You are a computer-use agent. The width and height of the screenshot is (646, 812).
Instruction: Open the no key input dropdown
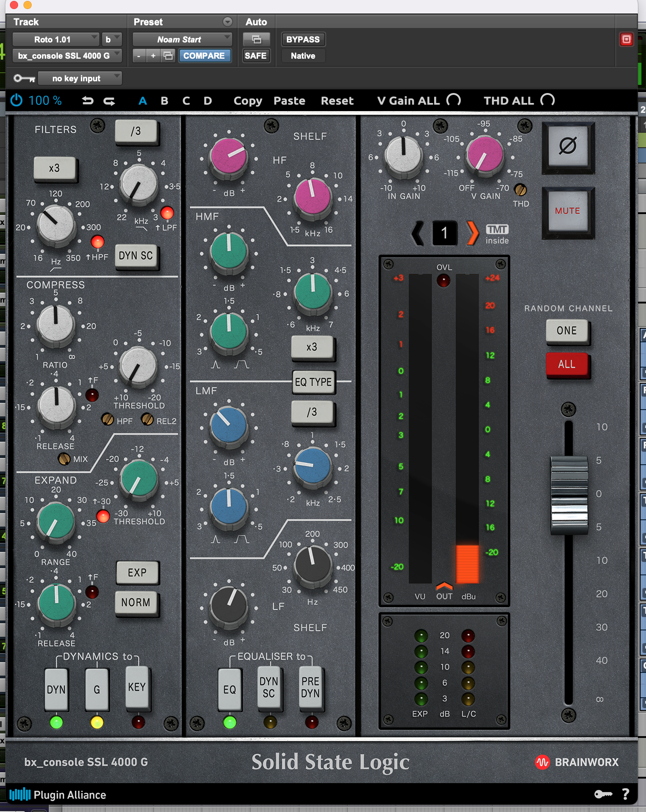coord(80,79)
